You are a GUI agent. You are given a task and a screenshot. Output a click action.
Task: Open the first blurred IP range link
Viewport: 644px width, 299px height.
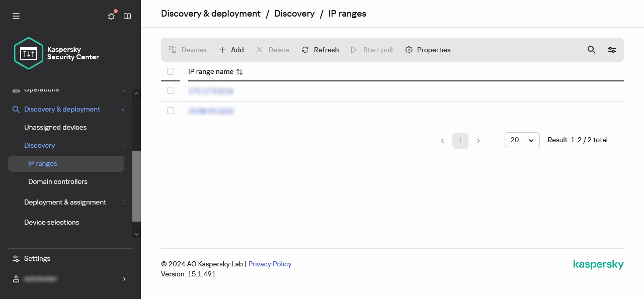211,91
